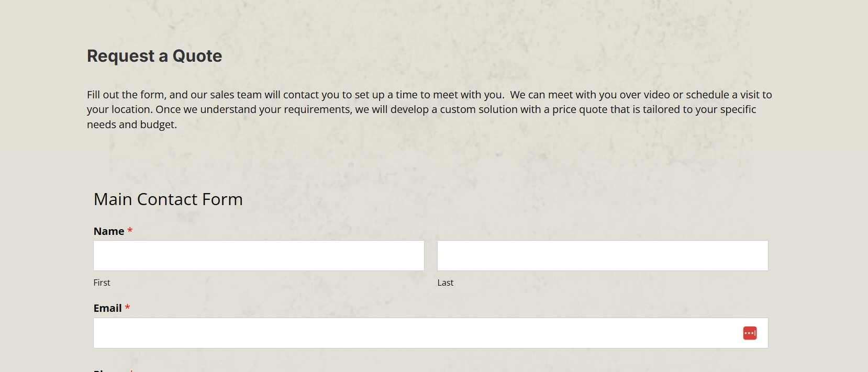Click the "Request a Quote" heading
The height and width of the screenshot is (372, 868).
154,56
